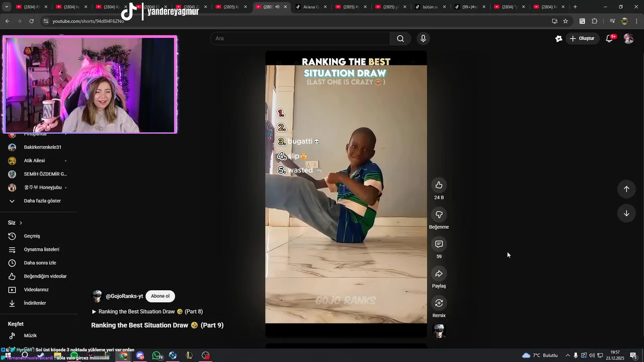Submit search with the magnifier button

[400, 38]
